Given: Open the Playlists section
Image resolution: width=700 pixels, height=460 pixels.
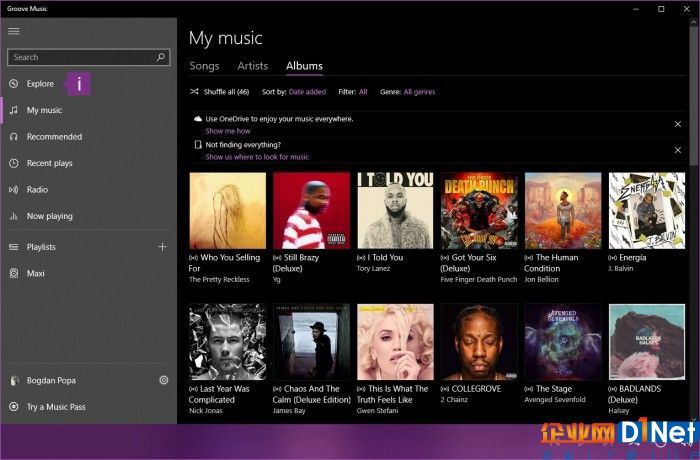Looking at the screenshot, I should [x=41, y=247].
